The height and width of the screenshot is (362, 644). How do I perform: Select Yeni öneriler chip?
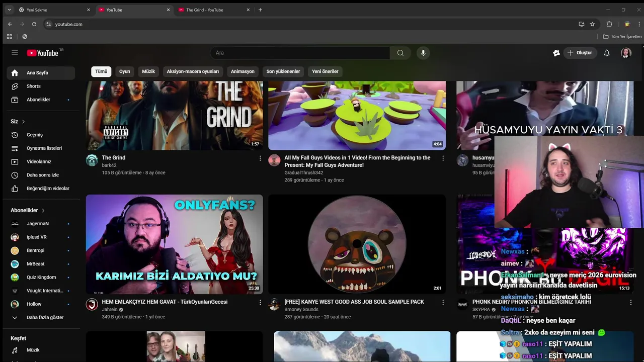[325, 71]
